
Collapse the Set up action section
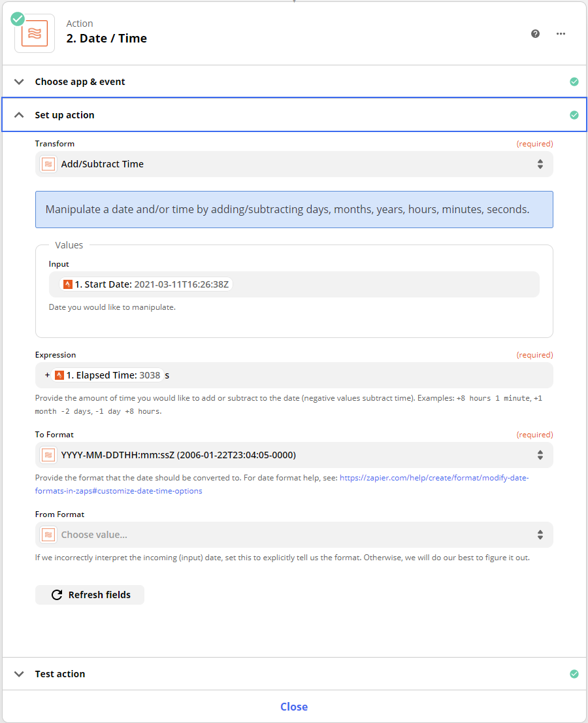[19, 115]
